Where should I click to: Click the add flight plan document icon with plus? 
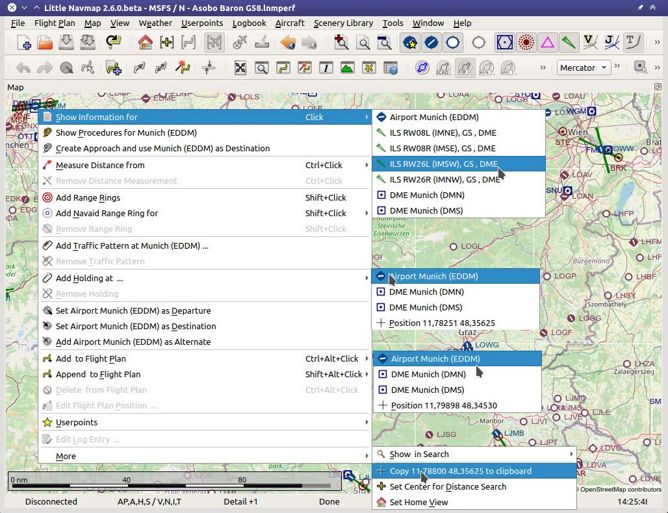pyautogui.click(x=114, y=68)
